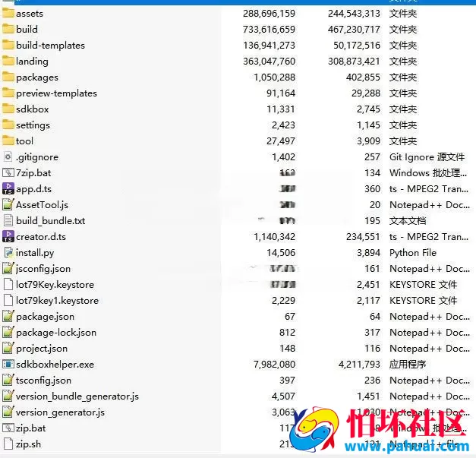The height and width of the screenshot is (458, 476).
Task: Select the build folder icon
Action: (x=8, y=29)
